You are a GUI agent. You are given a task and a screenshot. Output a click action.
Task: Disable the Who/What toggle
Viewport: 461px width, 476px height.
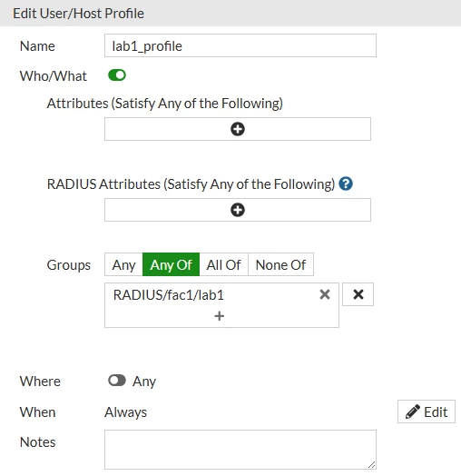(x=117, y=75)
